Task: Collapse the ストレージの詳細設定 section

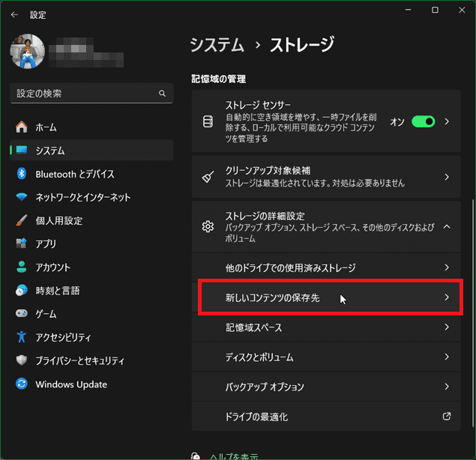Action: 447,226
